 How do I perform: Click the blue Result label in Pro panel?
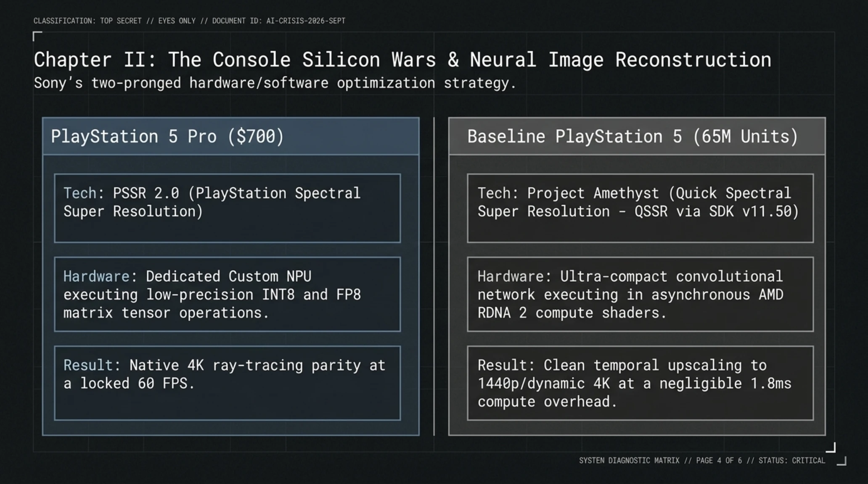[x=88, y=365]
